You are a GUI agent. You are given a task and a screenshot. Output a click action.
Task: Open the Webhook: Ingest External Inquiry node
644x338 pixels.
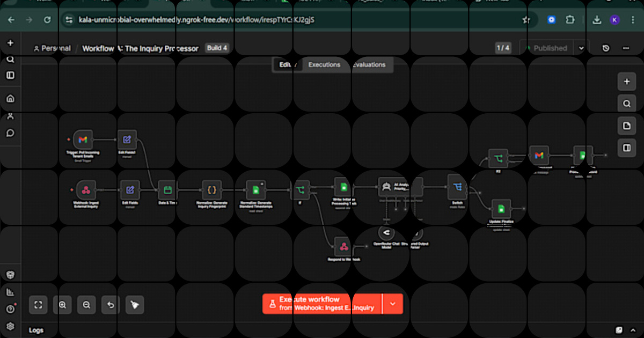click(85, 189)
